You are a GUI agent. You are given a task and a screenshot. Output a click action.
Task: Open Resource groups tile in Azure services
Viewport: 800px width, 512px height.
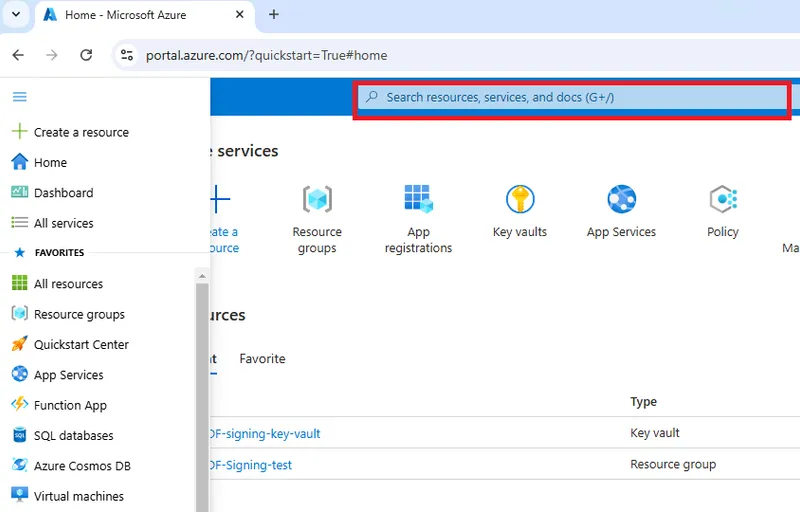[x=317, y=219]
